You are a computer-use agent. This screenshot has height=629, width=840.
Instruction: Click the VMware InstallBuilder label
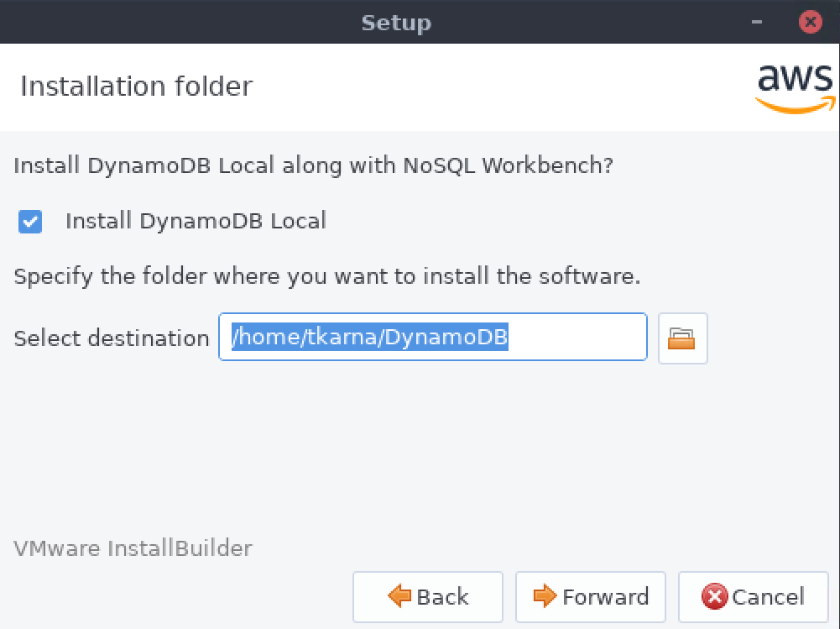(x=132, y=548)
